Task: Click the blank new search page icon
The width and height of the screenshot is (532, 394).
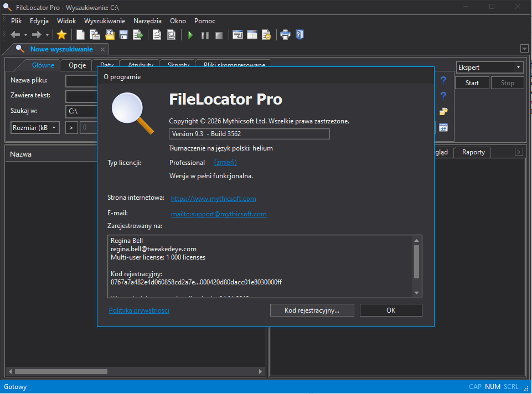Action: (x=80, y=34)
